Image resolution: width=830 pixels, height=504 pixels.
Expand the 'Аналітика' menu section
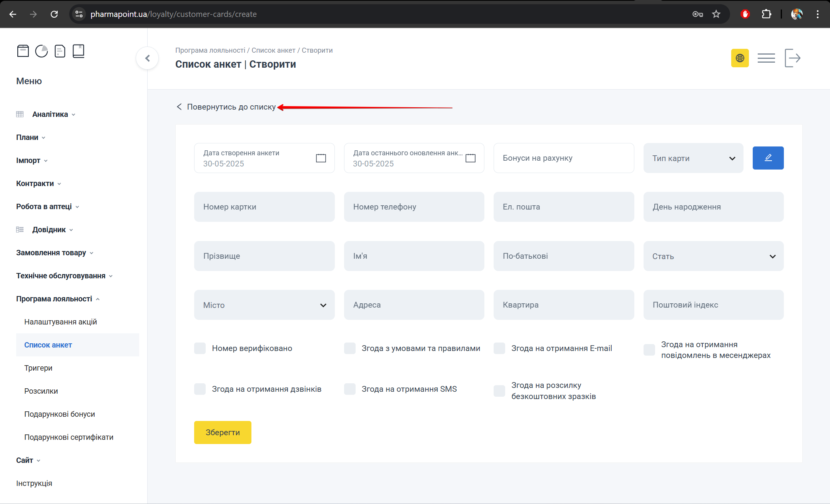pos(50,114)
